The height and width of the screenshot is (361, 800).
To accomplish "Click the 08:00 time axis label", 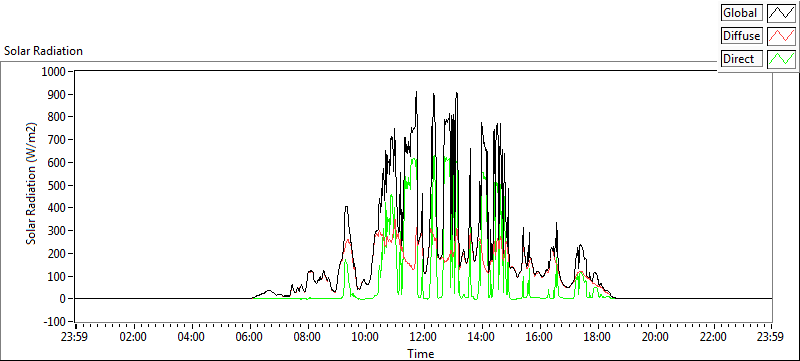I will 308,337.
